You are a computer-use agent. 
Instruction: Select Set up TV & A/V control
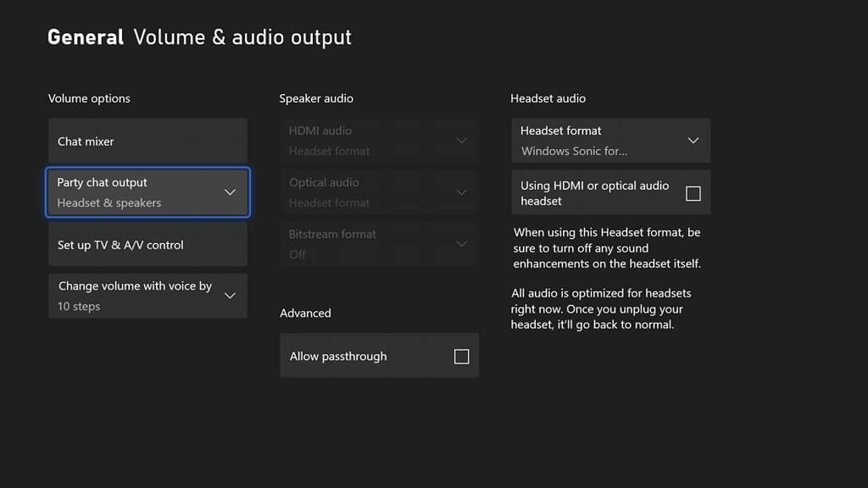click(x=147, y=244)
